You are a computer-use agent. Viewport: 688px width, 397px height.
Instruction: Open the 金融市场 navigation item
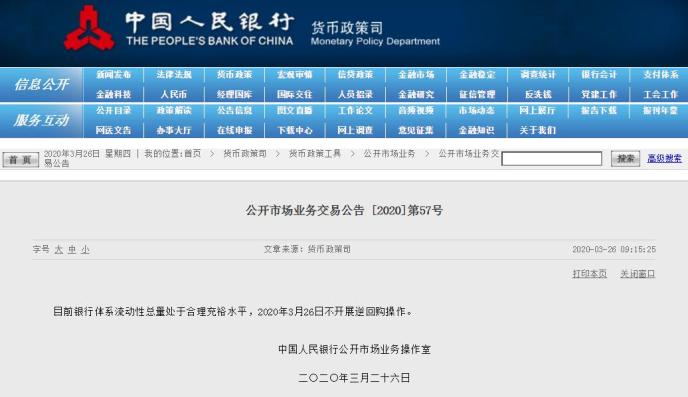point(416,75)
